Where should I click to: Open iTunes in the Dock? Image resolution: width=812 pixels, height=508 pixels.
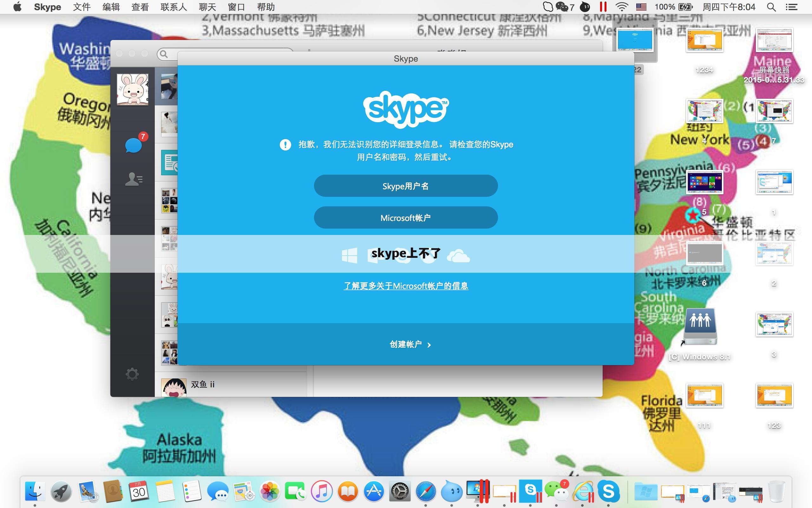[321, 491]
